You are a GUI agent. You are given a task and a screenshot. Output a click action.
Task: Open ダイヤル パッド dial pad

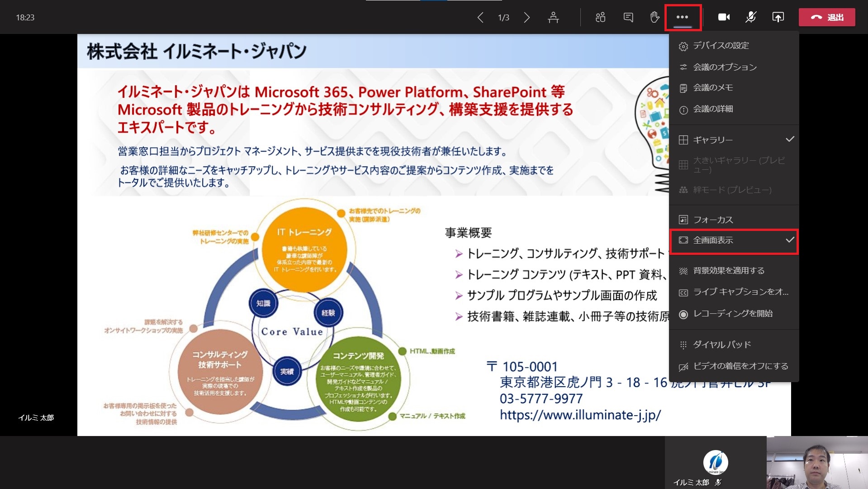(734, 345)
